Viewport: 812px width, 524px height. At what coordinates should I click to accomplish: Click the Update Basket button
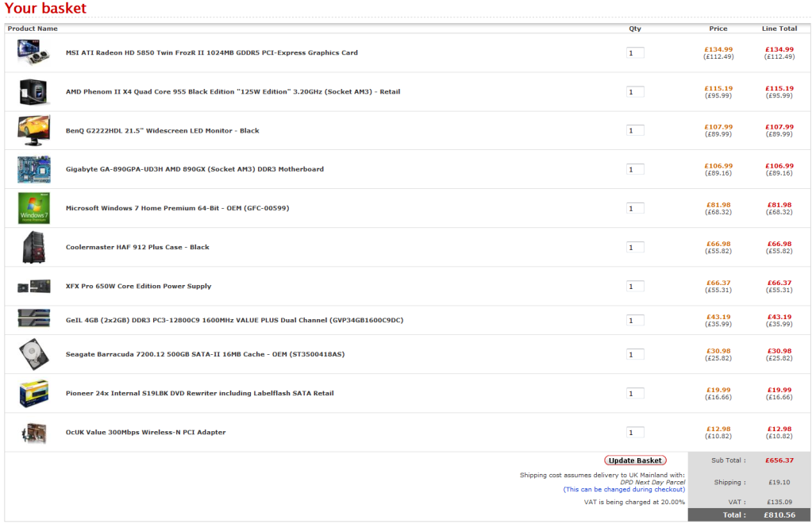(x=635, y=460)
